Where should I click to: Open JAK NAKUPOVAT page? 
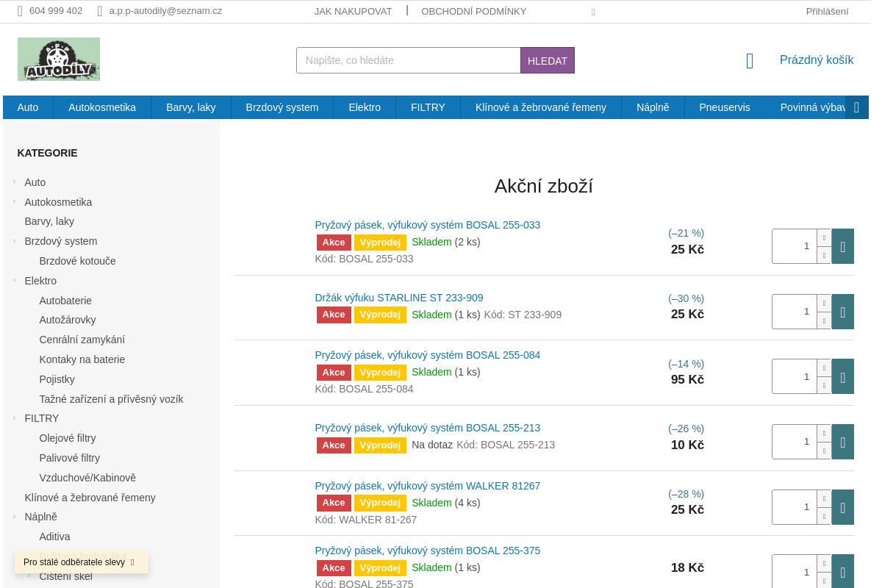353,11
